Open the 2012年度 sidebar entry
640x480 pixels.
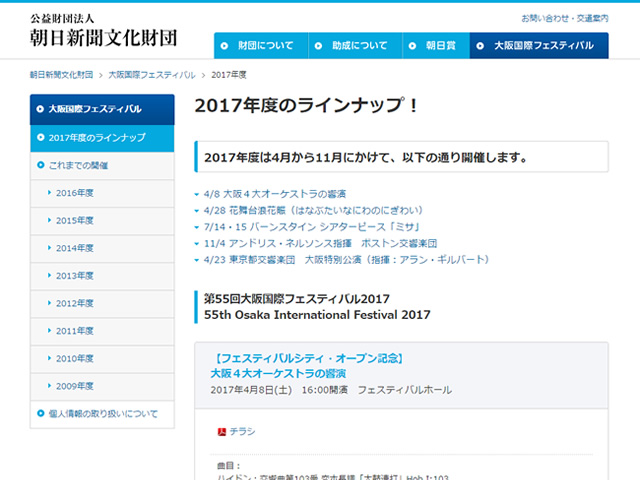(x=102, y=303)
